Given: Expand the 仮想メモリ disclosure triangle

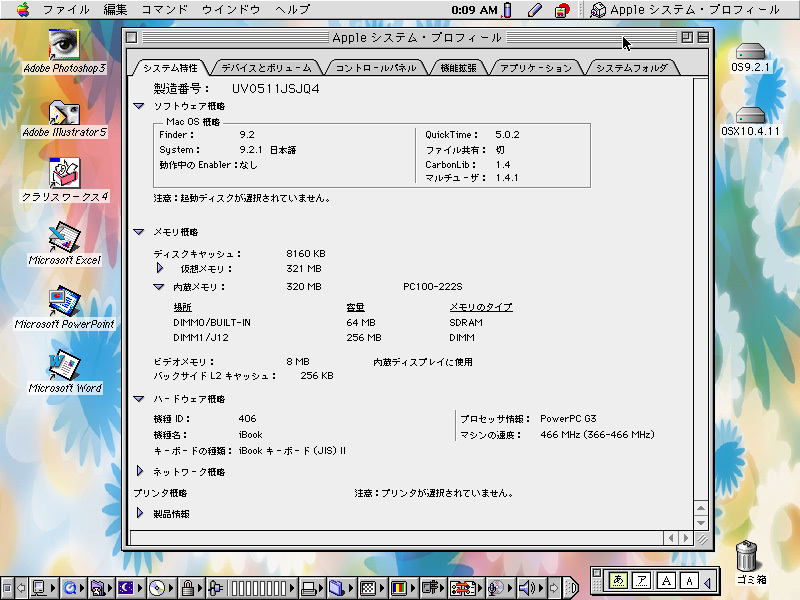Looking at the screenshot, I should pyautogui.click(x=159, y=268).
